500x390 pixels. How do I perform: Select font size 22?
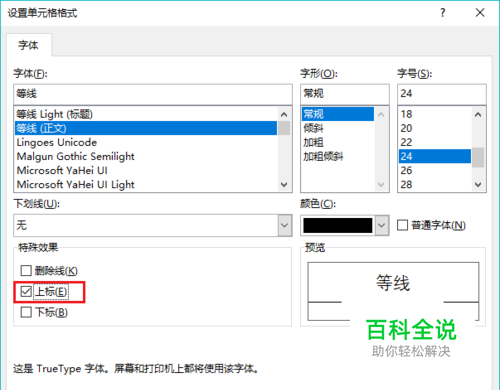tap(435, 142)
